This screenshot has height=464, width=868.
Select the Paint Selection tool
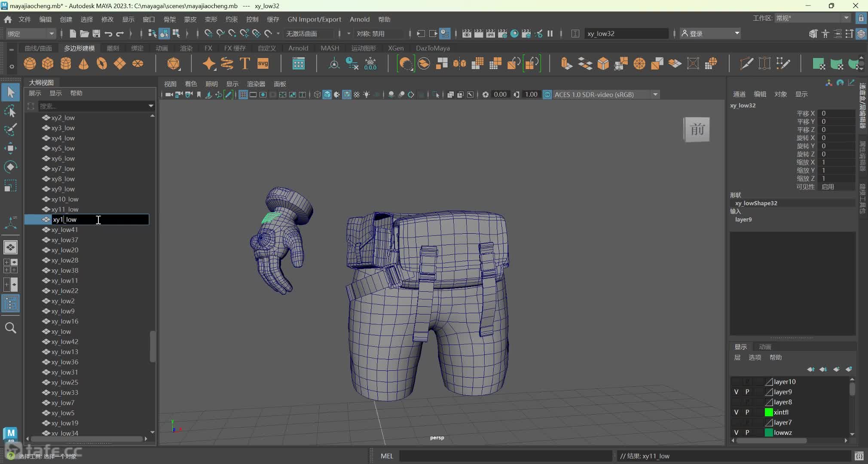tap(10, 129)
